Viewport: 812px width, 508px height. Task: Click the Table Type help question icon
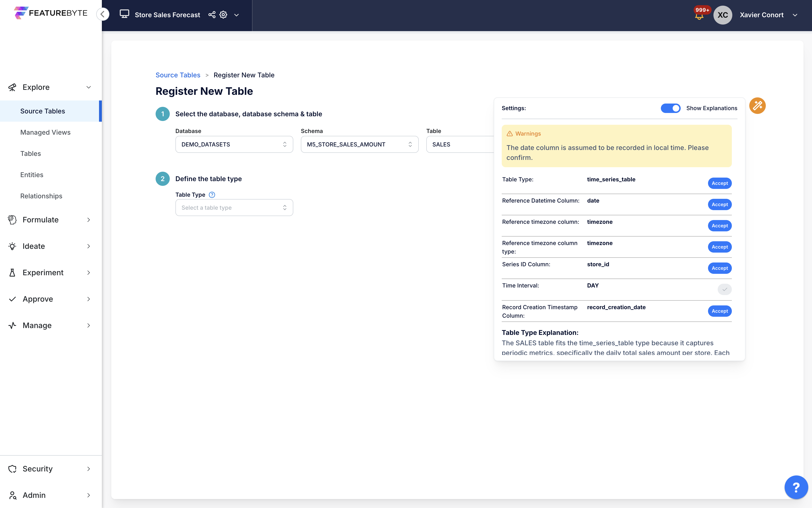click(x=212, y=195)
